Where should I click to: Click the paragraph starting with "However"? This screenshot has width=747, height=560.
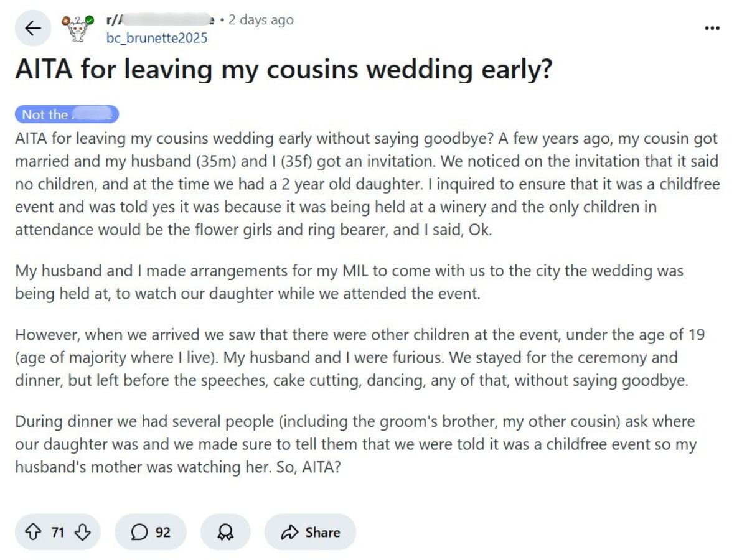360,357
